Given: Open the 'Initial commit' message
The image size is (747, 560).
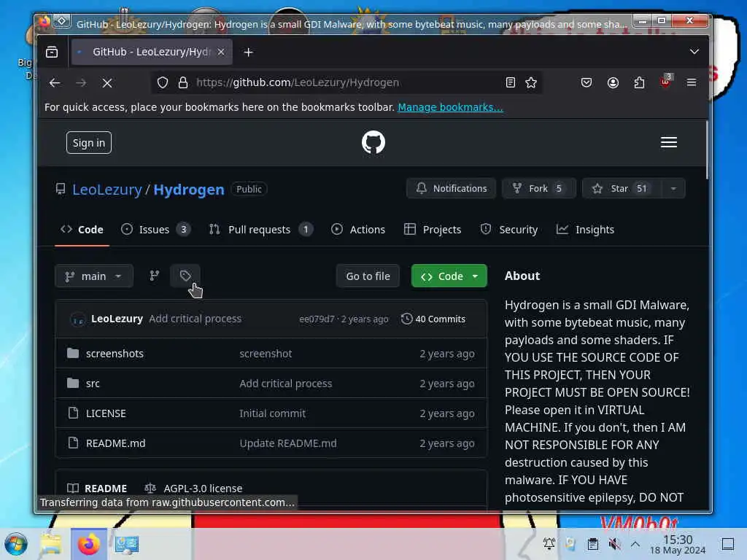Looking at the screenshot, I should coord(273,413).
